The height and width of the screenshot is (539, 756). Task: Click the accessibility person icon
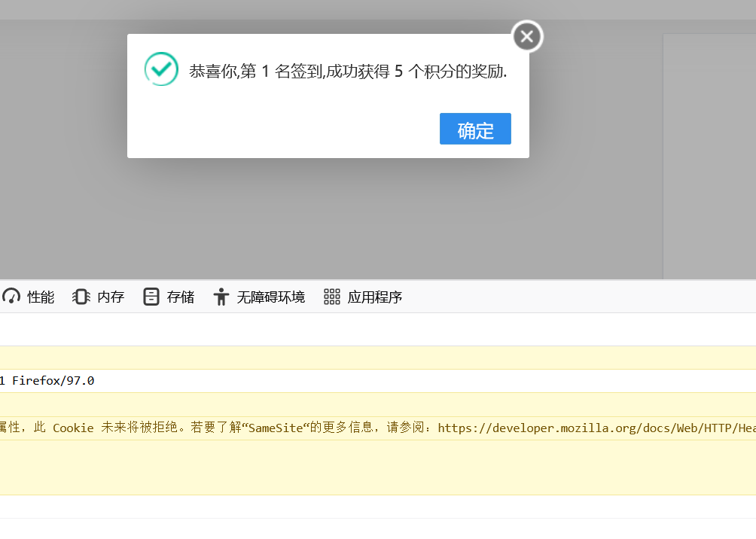click(221, 297)
